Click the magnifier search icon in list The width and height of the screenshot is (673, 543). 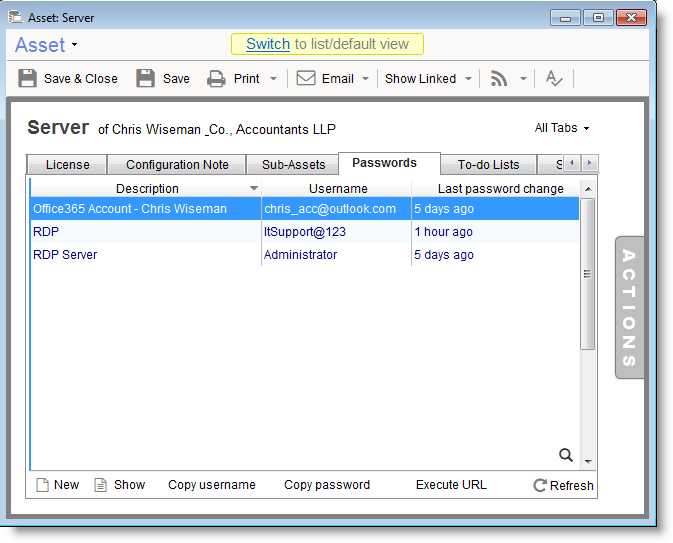[566, 455]
